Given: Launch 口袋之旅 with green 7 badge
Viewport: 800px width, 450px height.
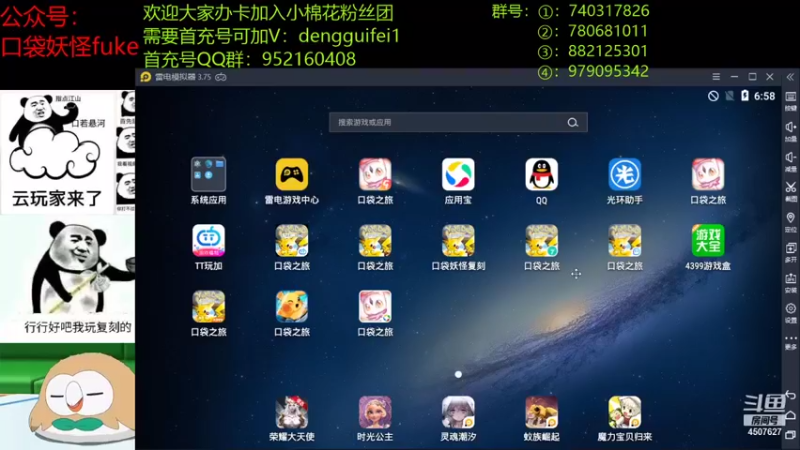Looking at the screenshot, I should click(x=541, y=240).
